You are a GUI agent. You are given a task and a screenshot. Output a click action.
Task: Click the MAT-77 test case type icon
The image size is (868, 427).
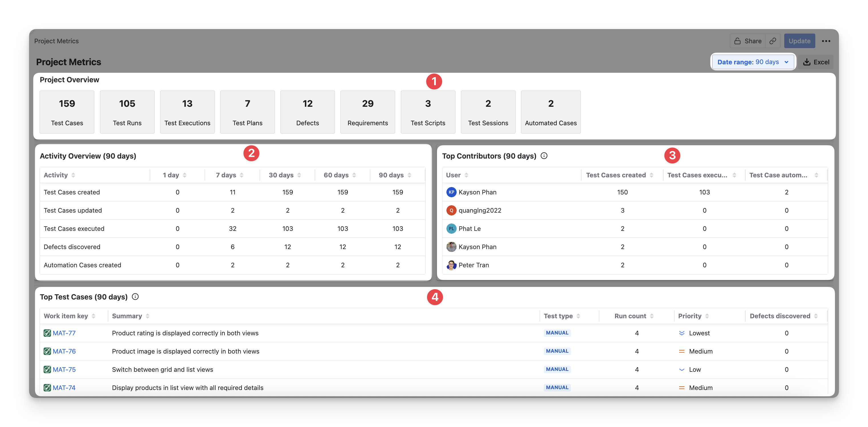pos(47,333)
